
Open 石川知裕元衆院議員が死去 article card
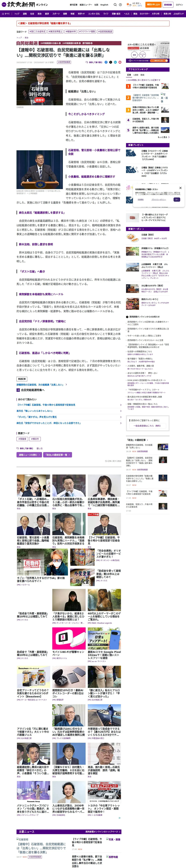coord(69,492)
